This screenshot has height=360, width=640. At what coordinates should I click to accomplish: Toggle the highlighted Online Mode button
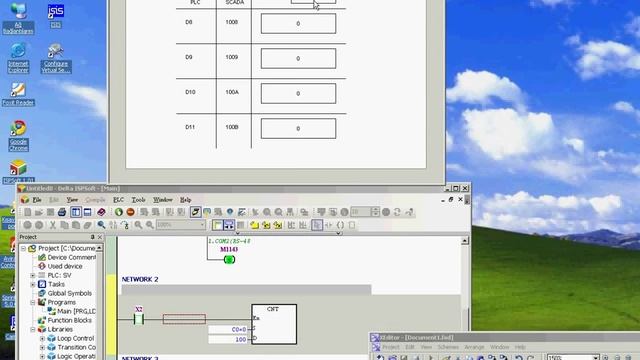pos(196,212)
